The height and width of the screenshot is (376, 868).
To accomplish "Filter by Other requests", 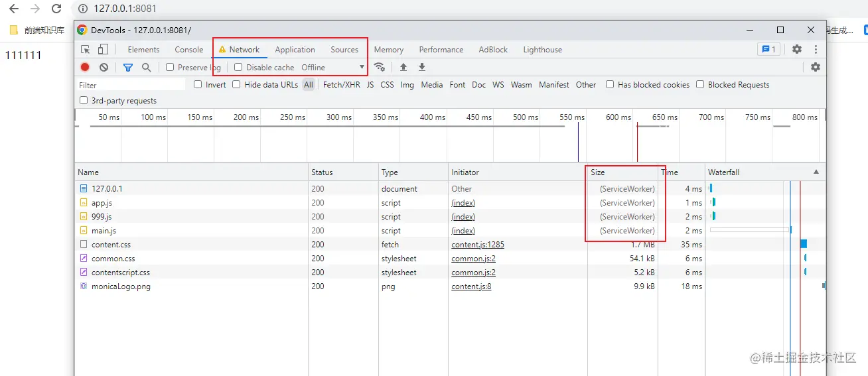I will [586, 85].
